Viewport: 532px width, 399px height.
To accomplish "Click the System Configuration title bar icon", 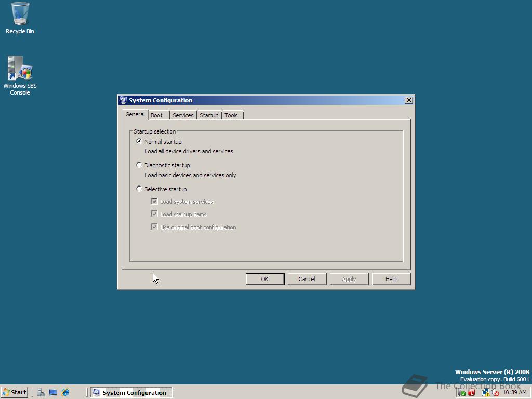I will (x=123, y=100).
